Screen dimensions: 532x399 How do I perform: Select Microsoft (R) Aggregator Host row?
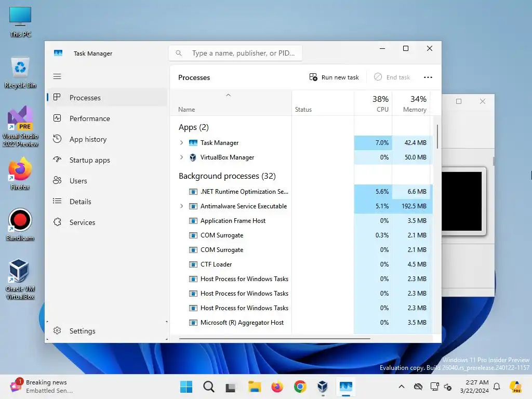pos(301,322)
